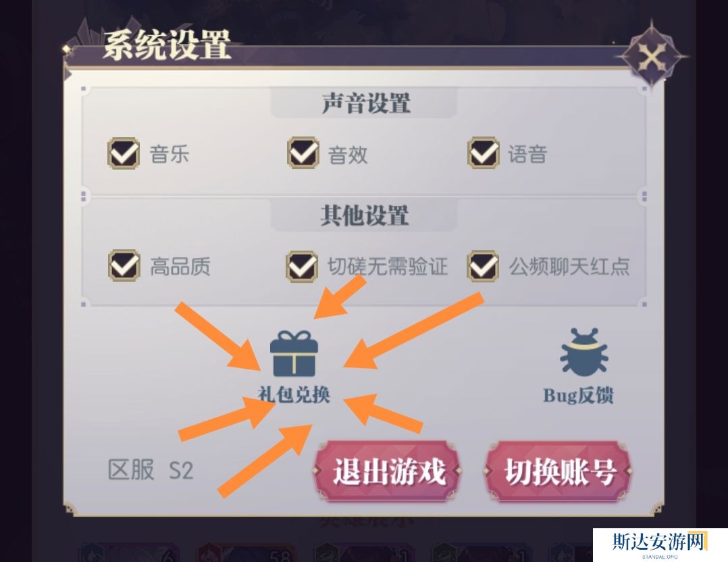Select the hero thumbnail numbered 58

[246, 553]
